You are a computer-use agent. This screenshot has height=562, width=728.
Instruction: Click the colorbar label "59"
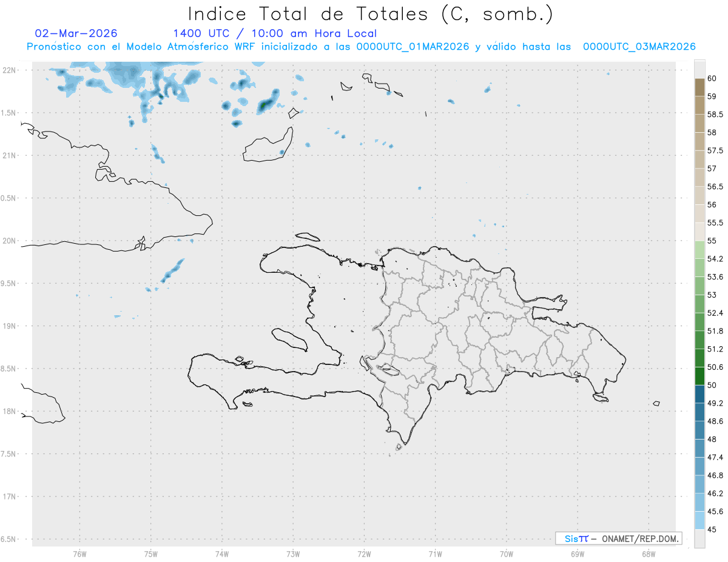(x=712, y=96)
